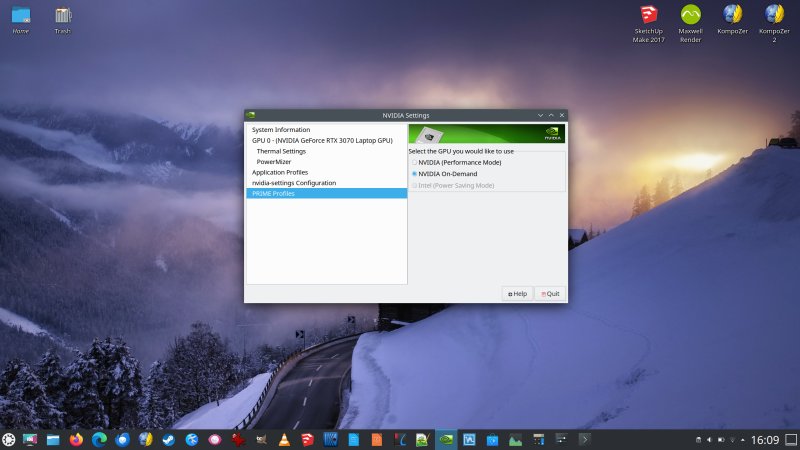Select System Information in the sidebar

coord(281,130)
